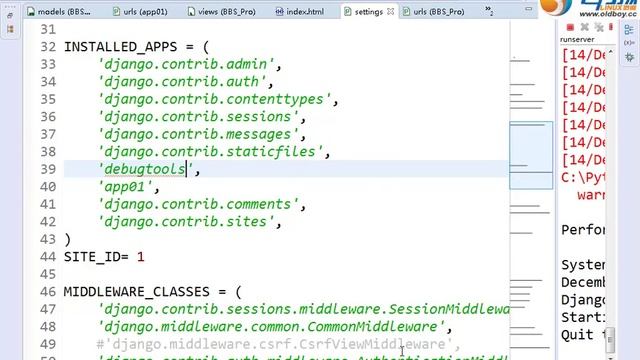Show the hidden editor tabs overflow list
The height and width of the screenshot is (360, 640).
[489, 11]
